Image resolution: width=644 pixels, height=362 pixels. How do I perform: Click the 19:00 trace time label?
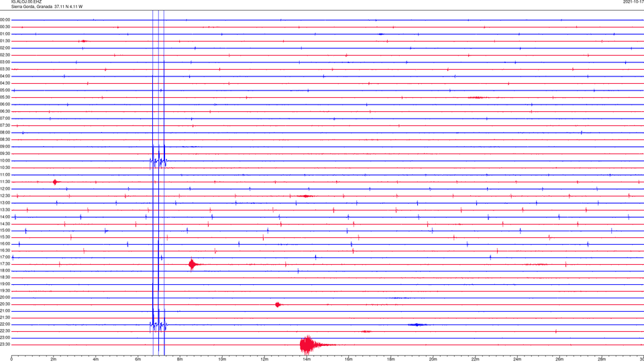5,284
